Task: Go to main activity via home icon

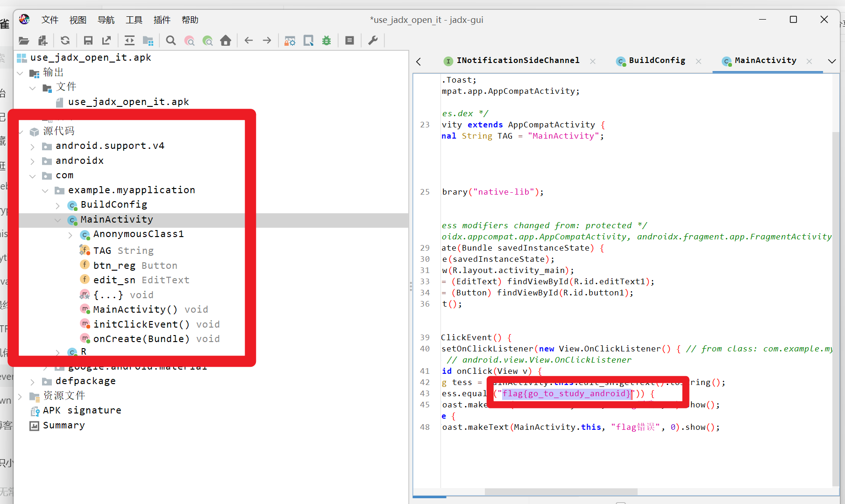Action: [x=226, y=41]
